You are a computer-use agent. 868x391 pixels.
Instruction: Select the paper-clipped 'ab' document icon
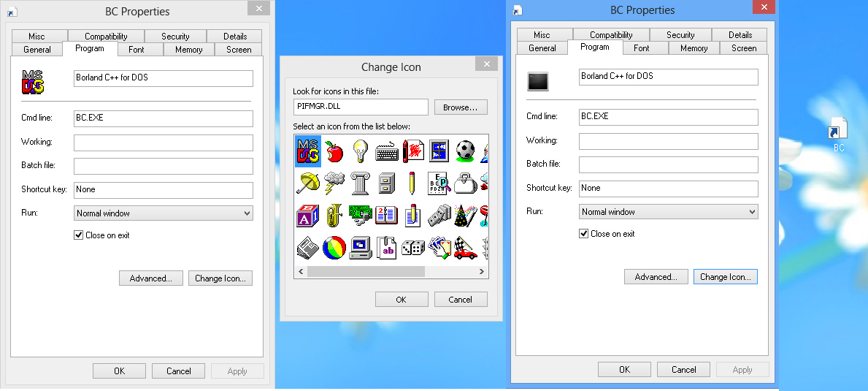coord(386,248)
